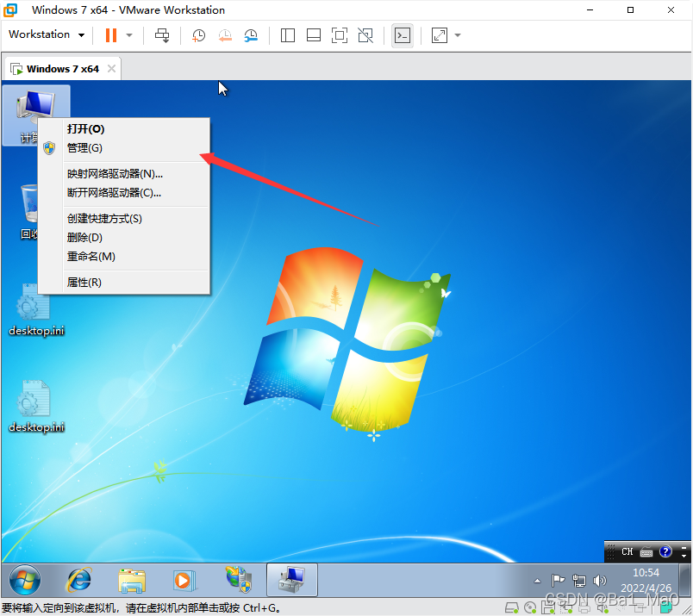Click the network tray icon
Screen dimensions: 693x616
click(x=579, y=580)
